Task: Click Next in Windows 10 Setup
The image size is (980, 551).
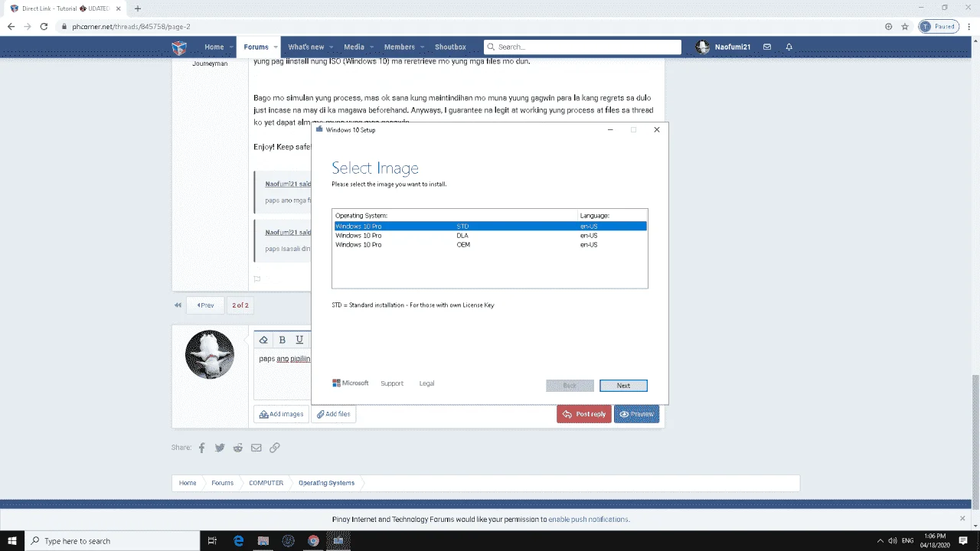Action: [623, 386]
